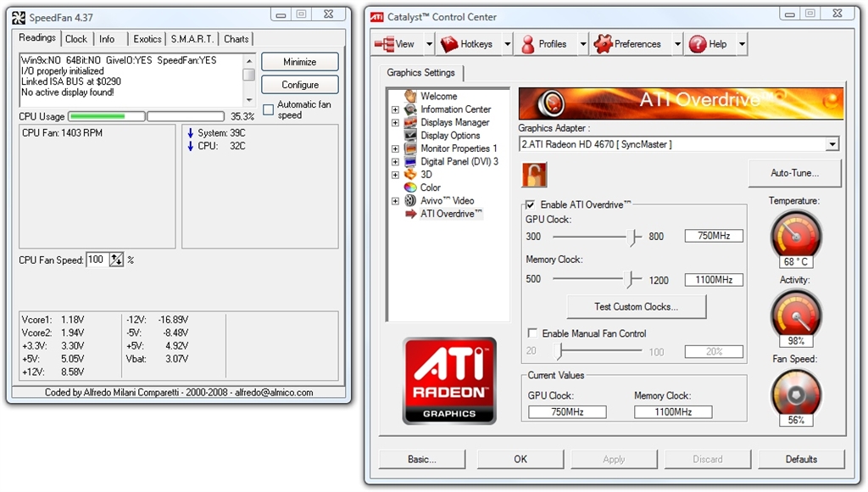Viewport: 868px width, 492px height.
Task: Select the Graphics Settings tab
Action: (420, 73)
